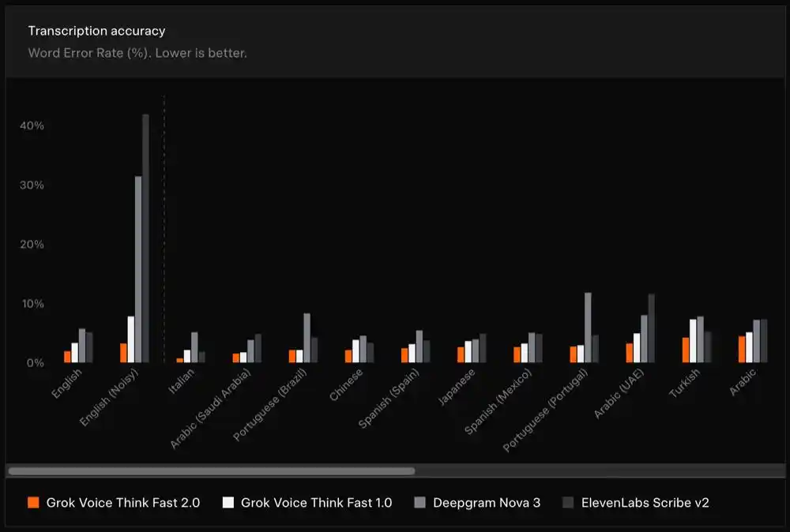
Task: Toggle the Grok Voice Think Fast 1.0 legend label
Action: [x=317, y=503]
